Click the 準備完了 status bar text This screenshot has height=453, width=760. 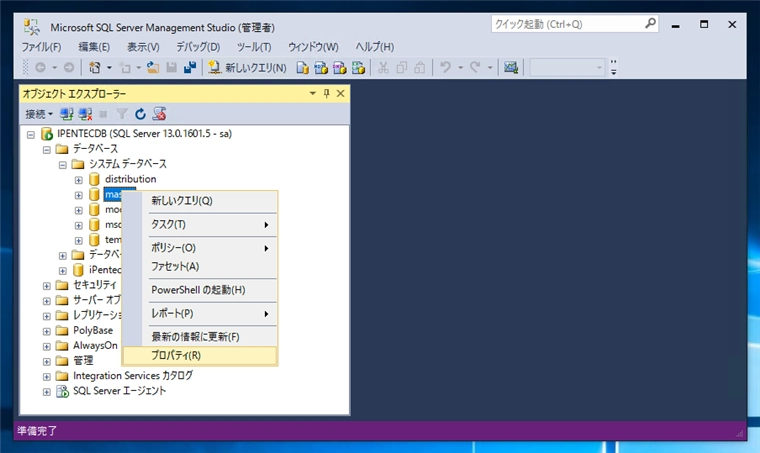coord(37,430)
